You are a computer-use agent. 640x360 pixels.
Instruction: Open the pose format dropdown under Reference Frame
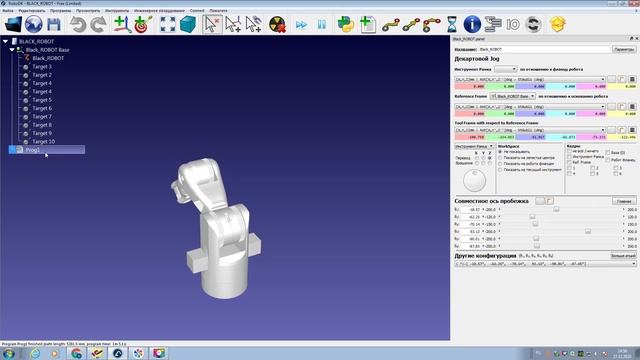530,107
